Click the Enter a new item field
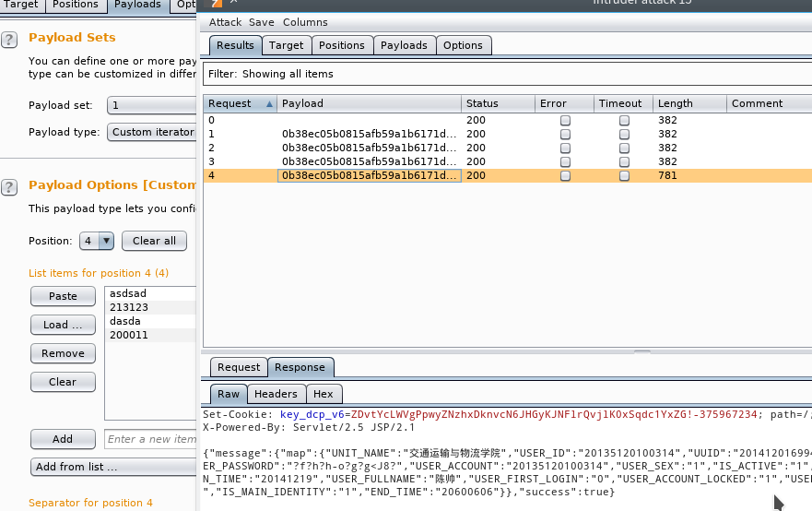The image size is (812, 511). point(151,439)
